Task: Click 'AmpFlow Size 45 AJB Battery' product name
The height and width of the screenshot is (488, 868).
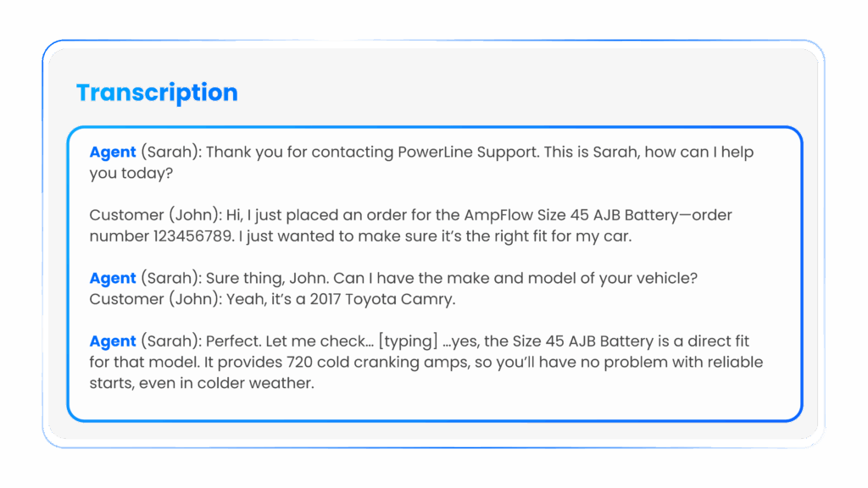Action: (570, 215)
